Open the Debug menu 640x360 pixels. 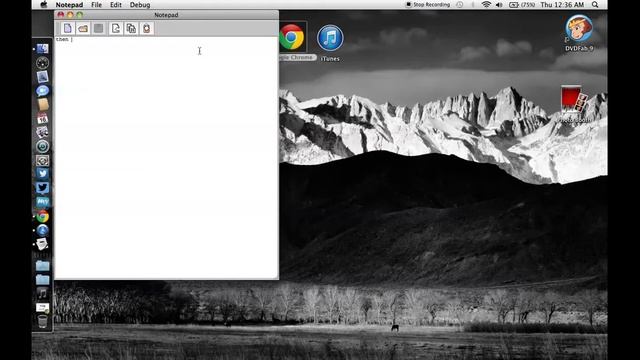140,5
